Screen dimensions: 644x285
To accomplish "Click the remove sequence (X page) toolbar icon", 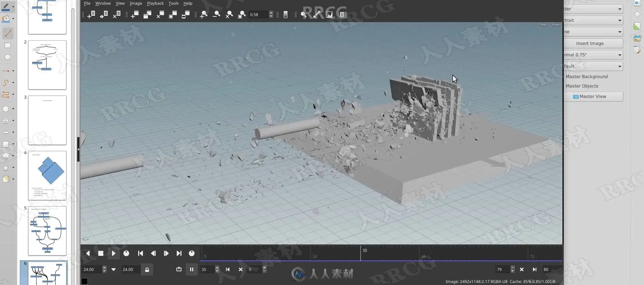I will [x=117, y=14].
